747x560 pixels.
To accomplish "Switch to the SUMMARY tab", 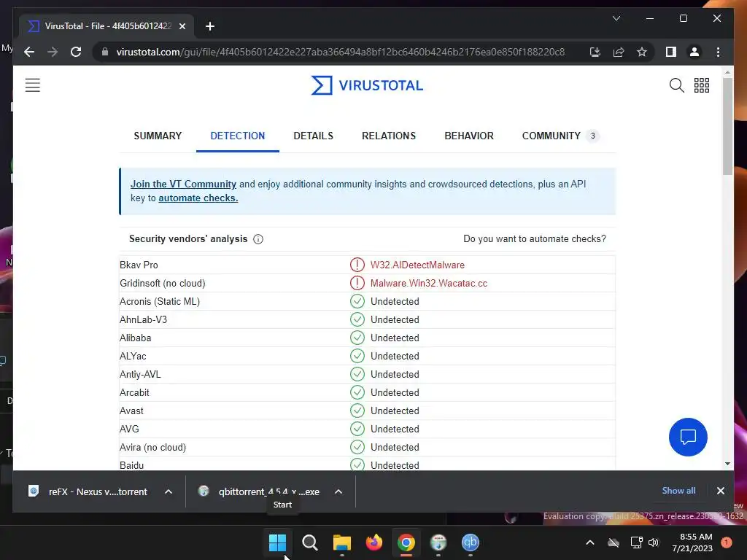I will [x=158, y=136].
